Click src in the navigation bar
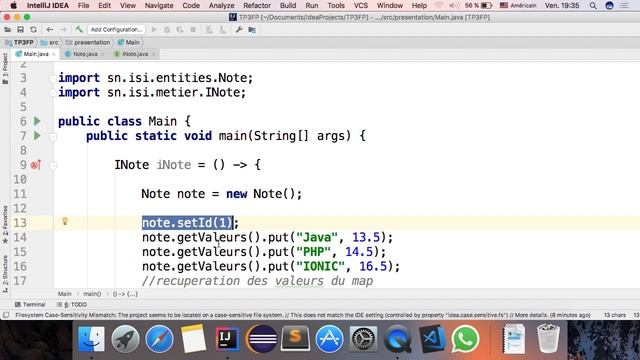Viewport: 640px width, 360px height. [50, 42]
